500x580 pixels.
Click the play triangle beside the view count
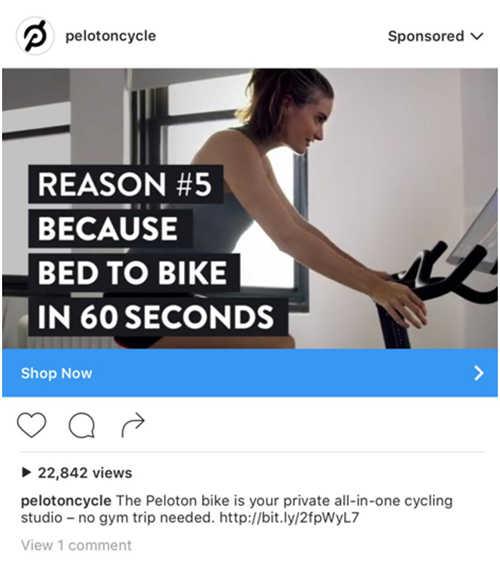tap(26, 472)
